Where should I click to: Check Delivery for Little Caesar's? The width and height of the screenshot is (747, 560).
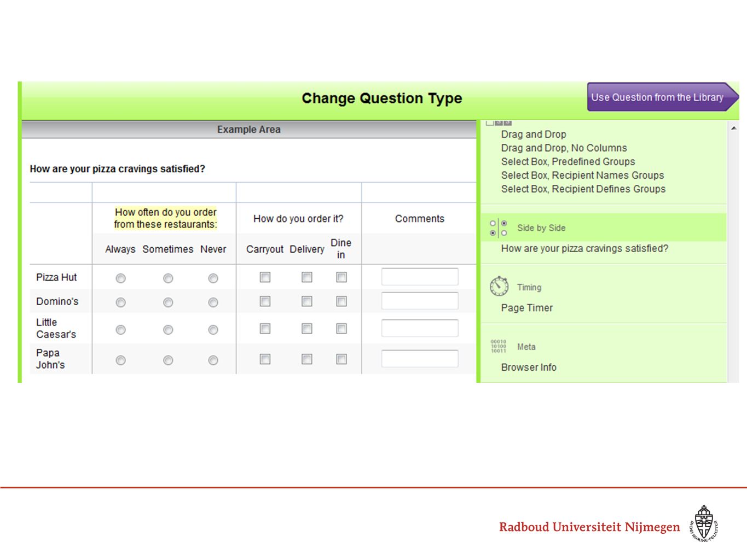click(x=307, y=329)
